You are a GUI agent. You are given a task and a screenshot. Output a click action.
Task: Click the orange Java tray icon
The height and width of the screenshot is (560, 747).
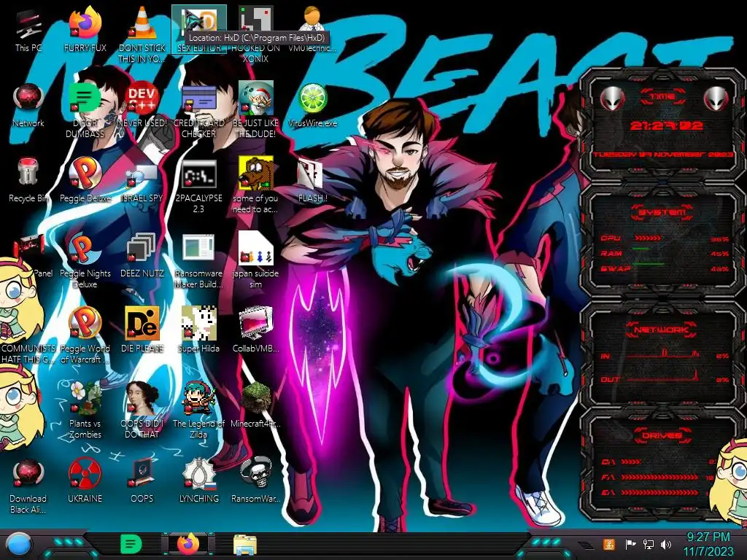point(608,544)
